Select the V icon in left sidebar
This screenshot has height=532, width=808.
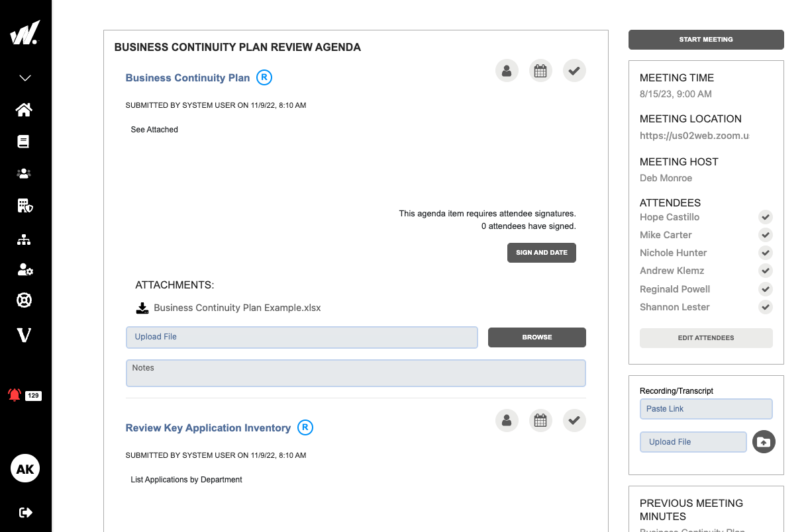(x=25, y=335)
